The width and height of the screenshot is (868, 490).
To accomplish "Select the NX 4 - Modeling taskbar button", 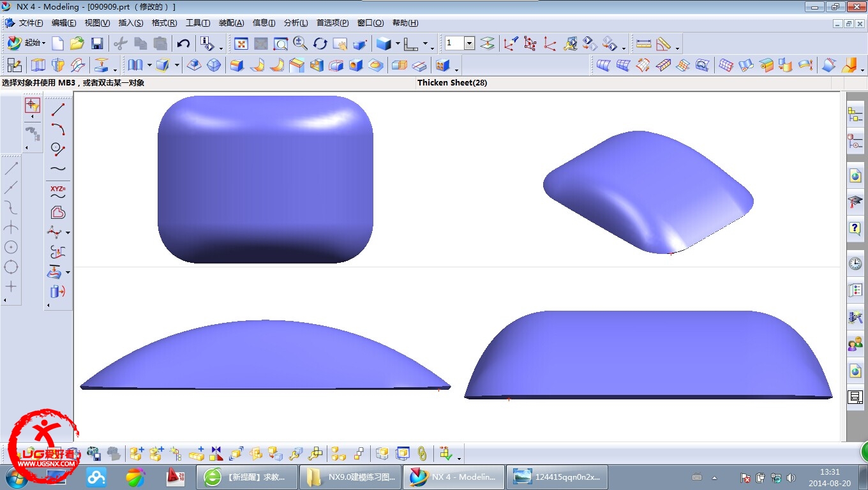I will (x=454, y=477).
